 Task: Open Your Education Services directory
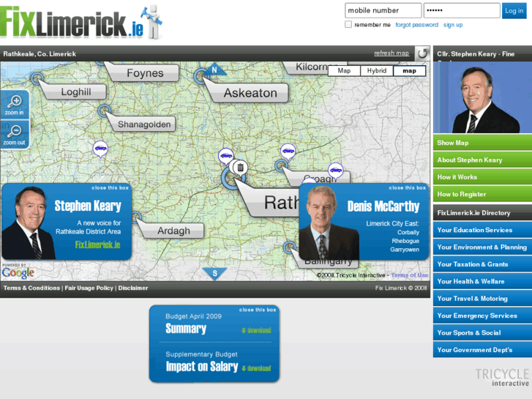482,230
